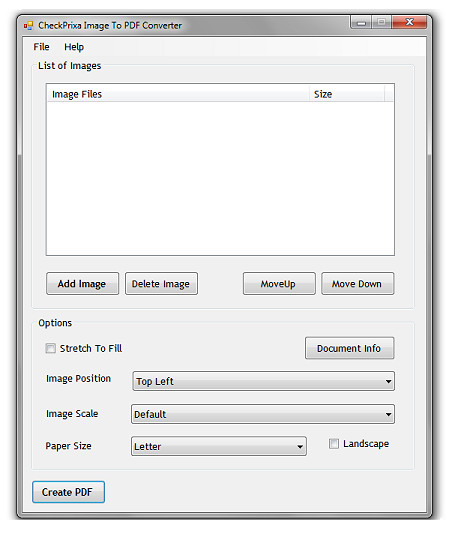Open the File menu
The height and width of the screenshot is (537, 453).
[41, 47]
